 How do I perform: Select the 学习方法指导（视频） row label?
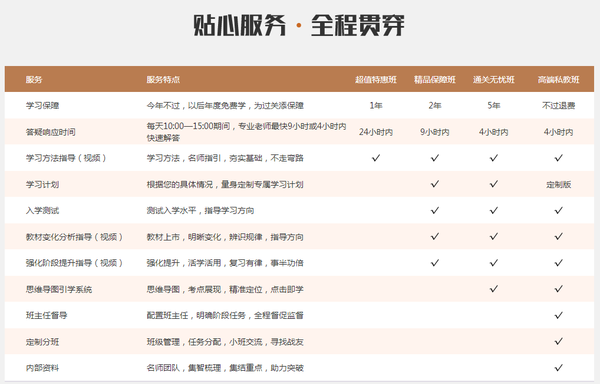66,158
